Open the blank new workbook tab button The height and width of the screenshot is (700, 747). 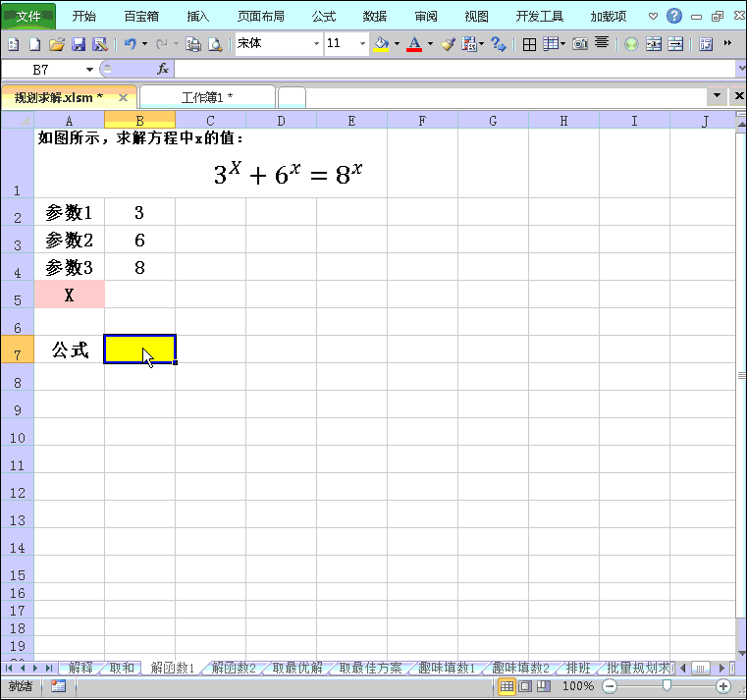click(292, 97)
